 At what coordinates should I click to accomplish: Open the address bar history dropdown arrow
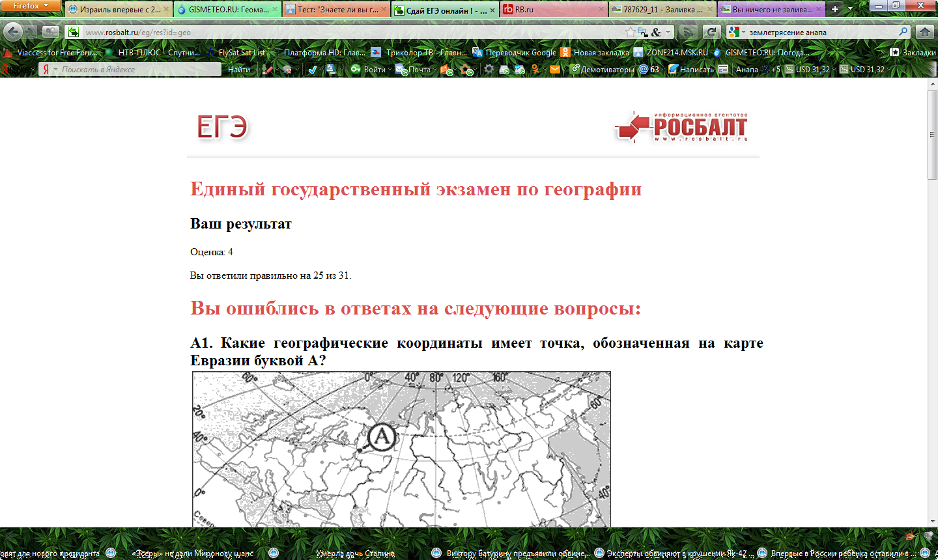click(668, 32)
